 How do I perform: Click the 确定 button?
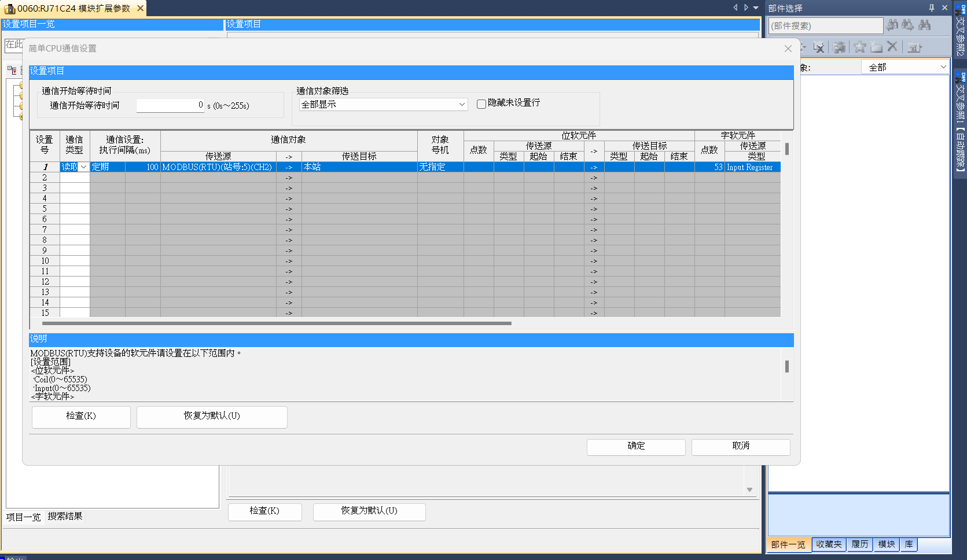click(636, 447)
